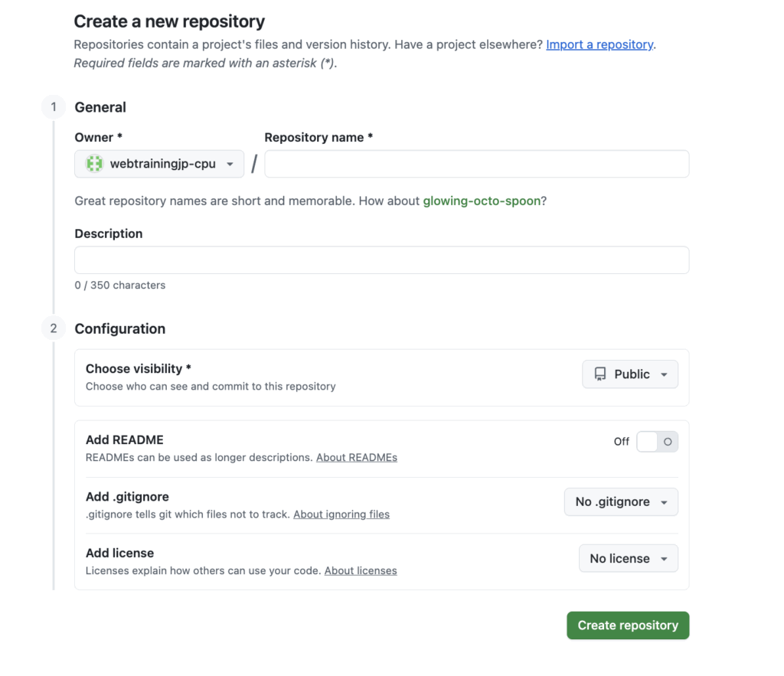The height and width of the screenshot is (676, 784).
Task: Click the caret arrow in Owner selector
Action: (x=230, y=165)
